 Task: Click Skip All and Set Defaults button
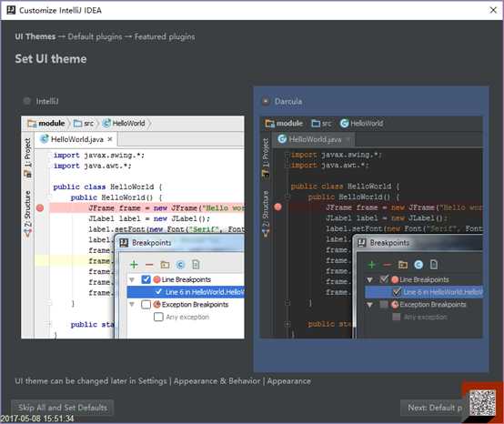click(63, 408)
